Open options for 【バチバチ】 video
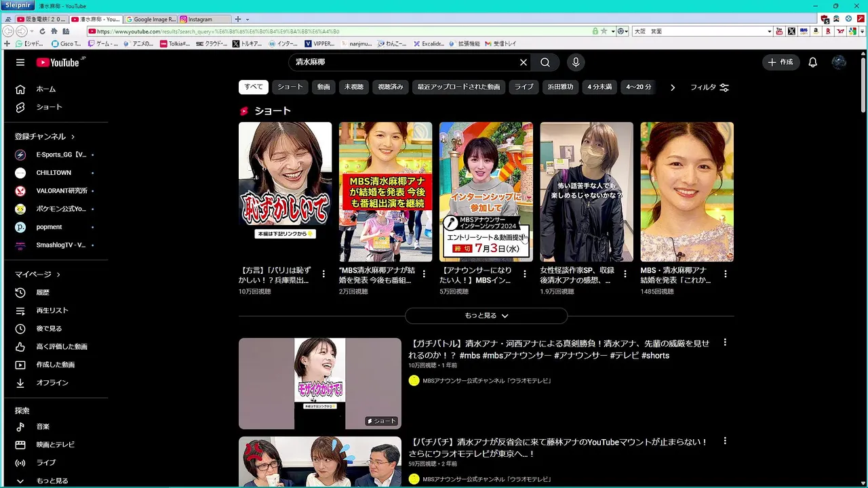Viewport: 868px width, 488px height. coord(725,441)
